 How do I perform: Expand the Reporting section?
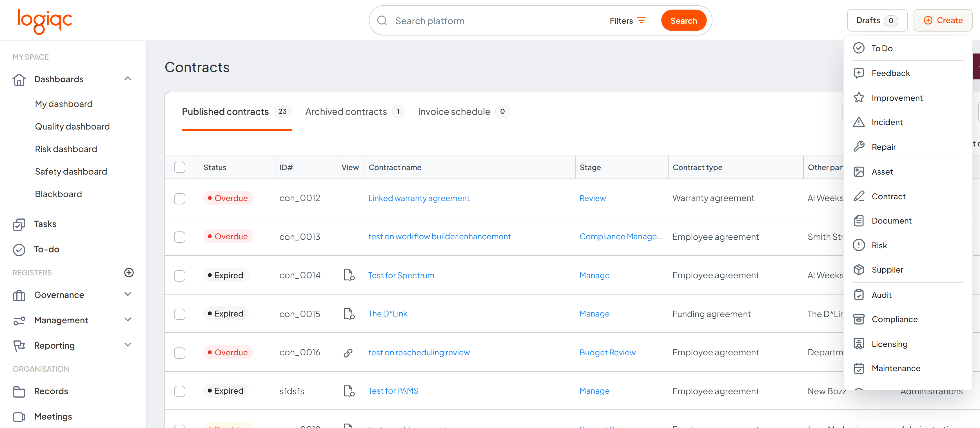128,345
